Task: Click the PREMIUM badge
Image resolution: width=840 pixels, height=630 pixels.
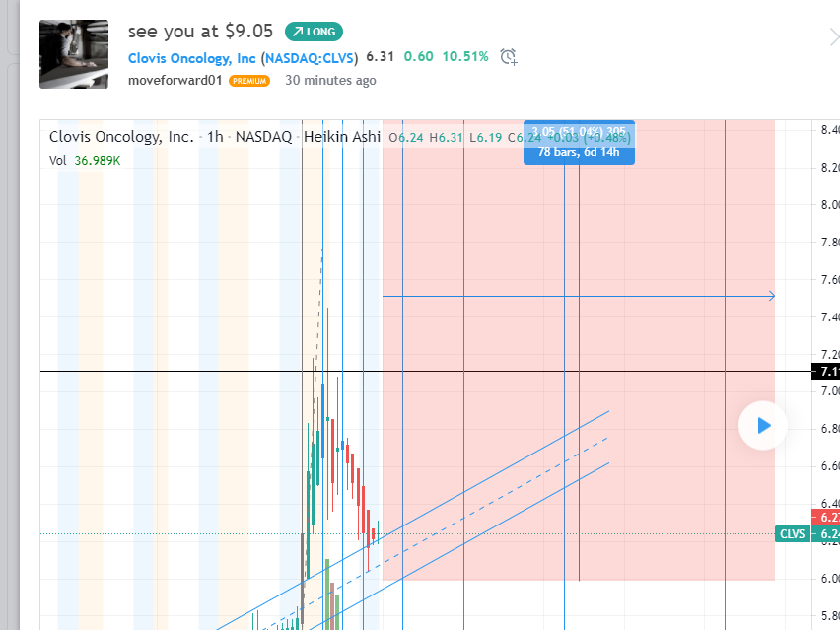Action: click(249, 81)
